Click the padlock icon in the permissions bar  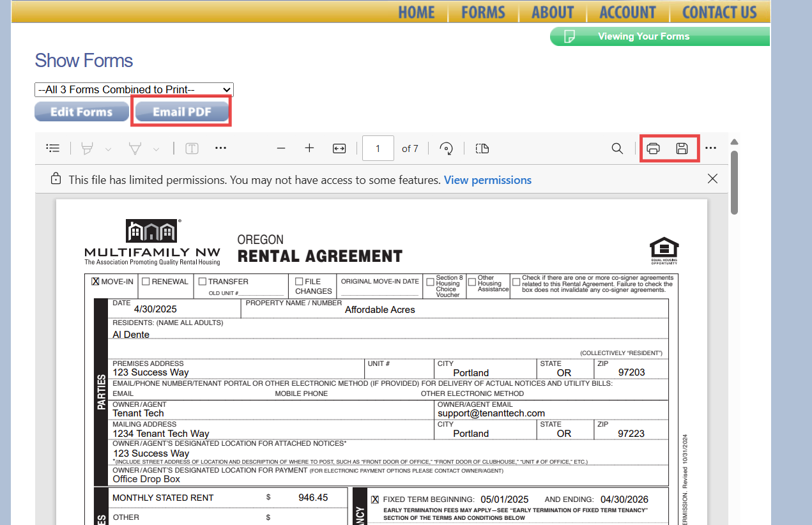point(56,179)
